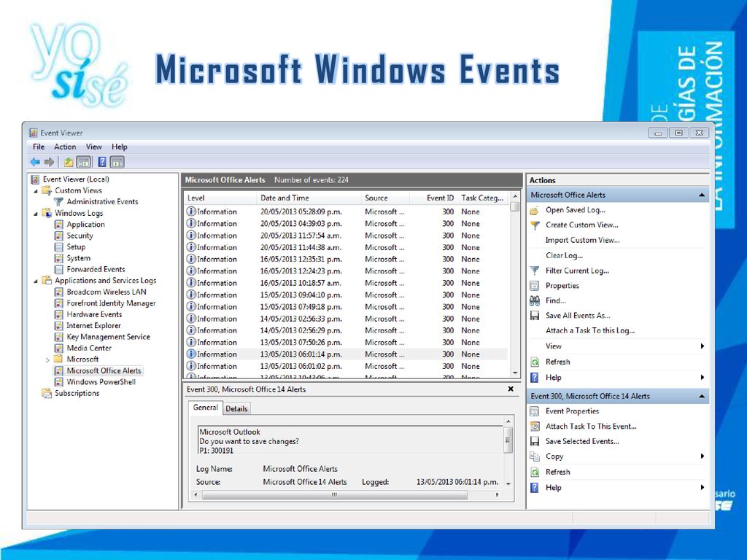Click the Help icon under Event 300 section
Screen dimensions: 747x560
(535, 488)
